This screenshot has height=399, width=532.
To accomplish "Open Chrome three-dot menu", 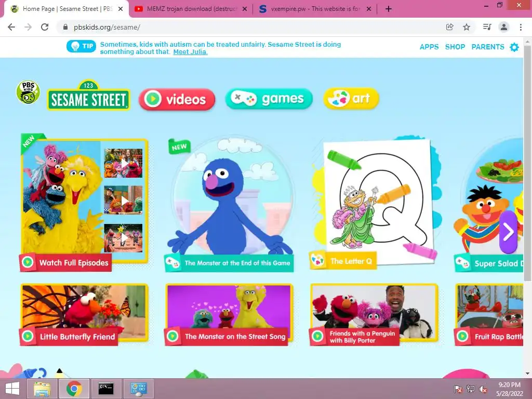I will click(x=521, y=27).
